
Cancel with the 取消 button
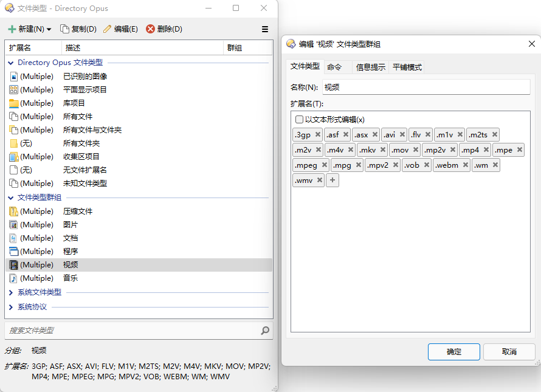pyautogui.click(x=509, y=352)
